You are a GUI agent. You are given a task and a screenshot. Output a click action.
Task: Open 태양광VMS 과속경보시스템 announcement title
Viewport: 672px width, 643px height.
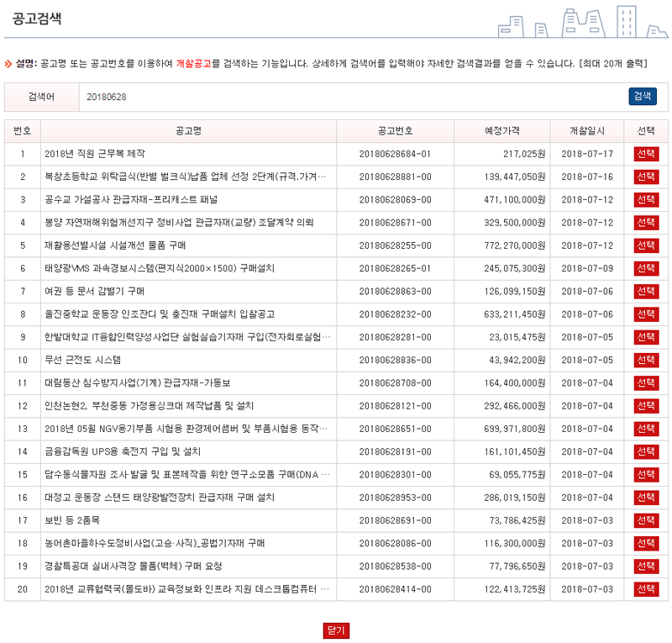point(160,268)
